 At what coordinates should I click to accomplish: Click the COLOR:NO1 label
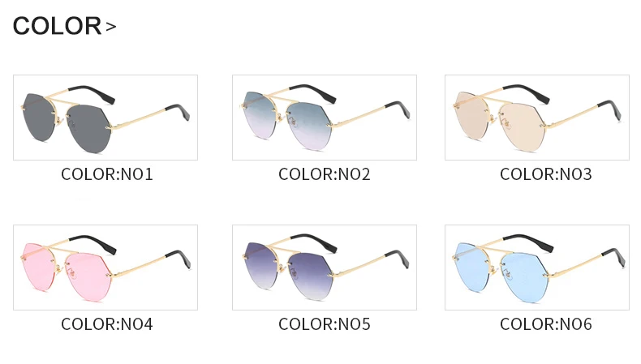pyautogui.click(x=106, y=174)
